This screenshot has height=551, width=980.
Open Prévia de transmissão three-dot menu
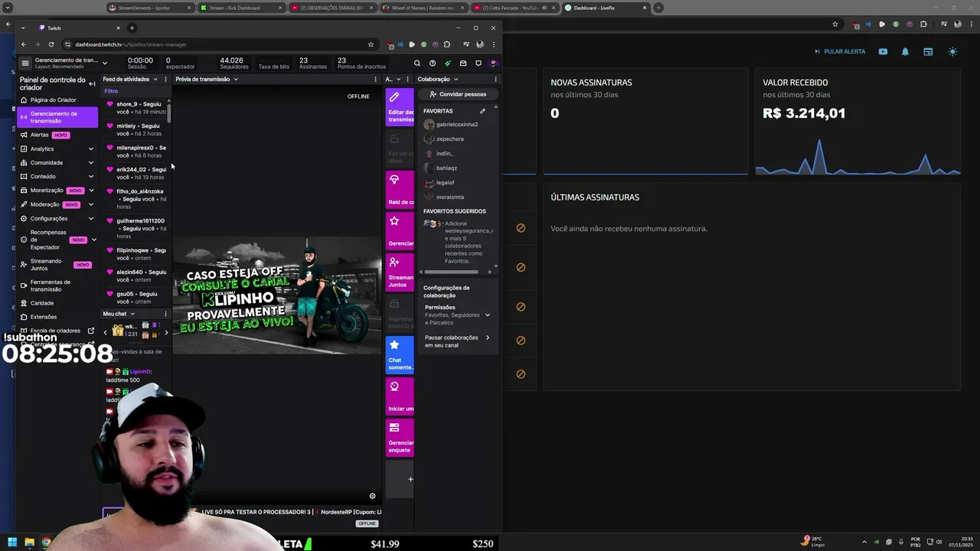375,79
